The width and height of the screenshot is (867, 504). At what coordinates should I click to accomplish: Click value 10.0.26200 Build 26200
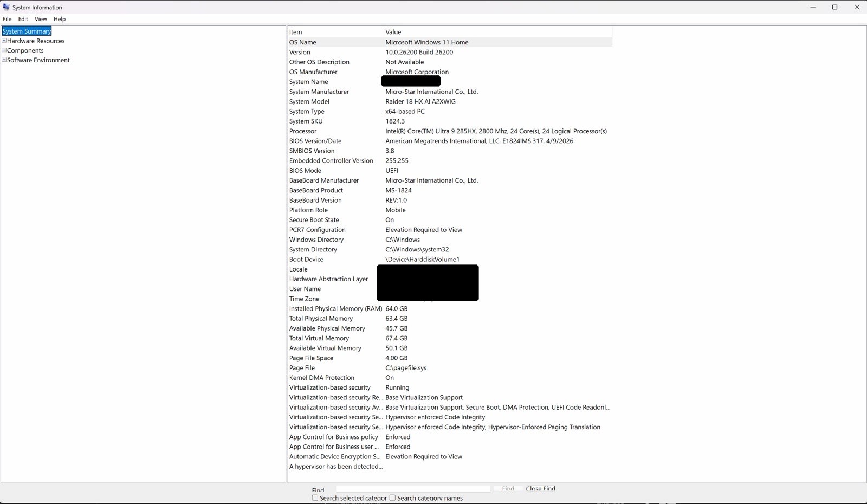419,53
